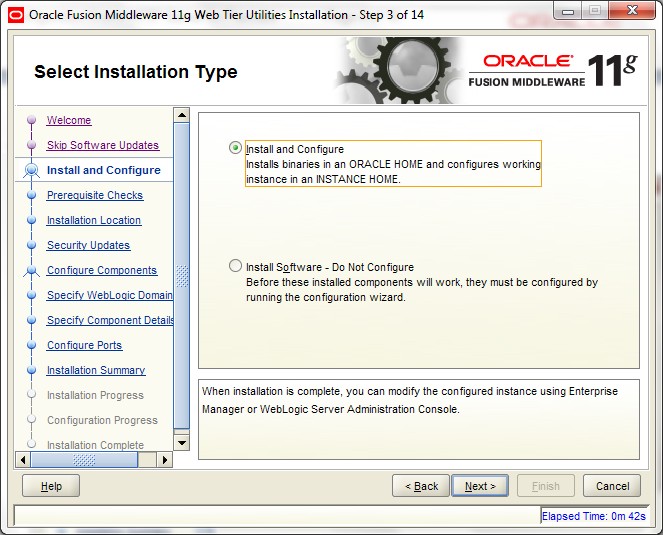Open the Configure Ports step

(x=84, y=346)
